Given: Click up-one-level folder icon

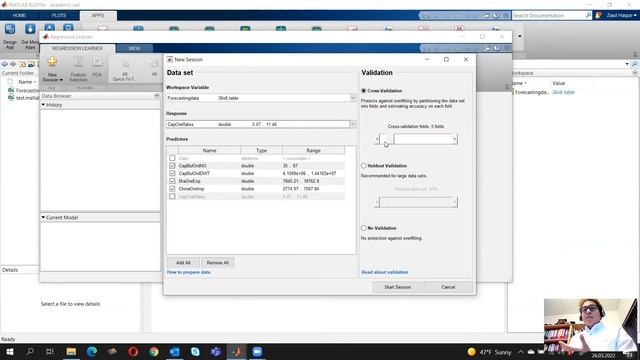Looking at the screenshot, I should (22, 64).
